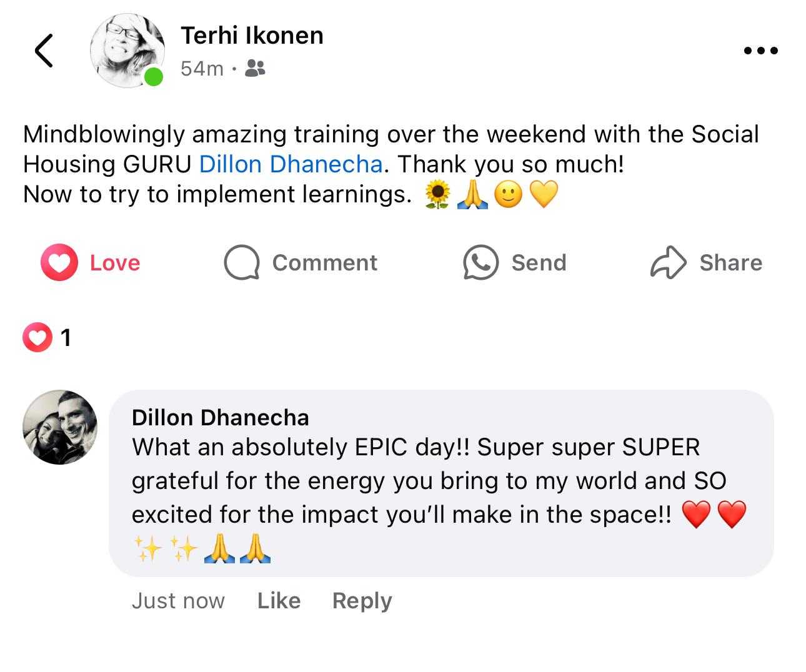Click the Love reaction label
This screenshot has height=672, width=806.
(x=115, y=263)
